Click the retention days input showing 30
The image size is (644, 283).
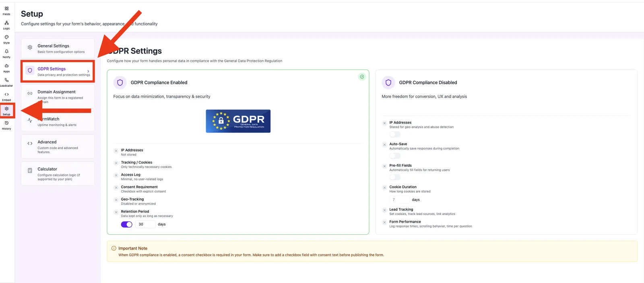click(145, 224)
